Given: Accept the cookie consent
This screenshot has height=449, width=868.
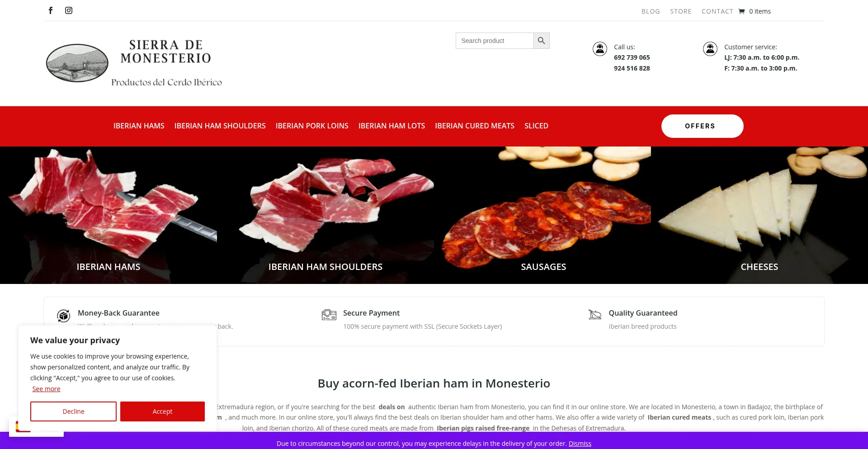Looking at the screenshot, I should pyautogui.click(x=162, y=411).
